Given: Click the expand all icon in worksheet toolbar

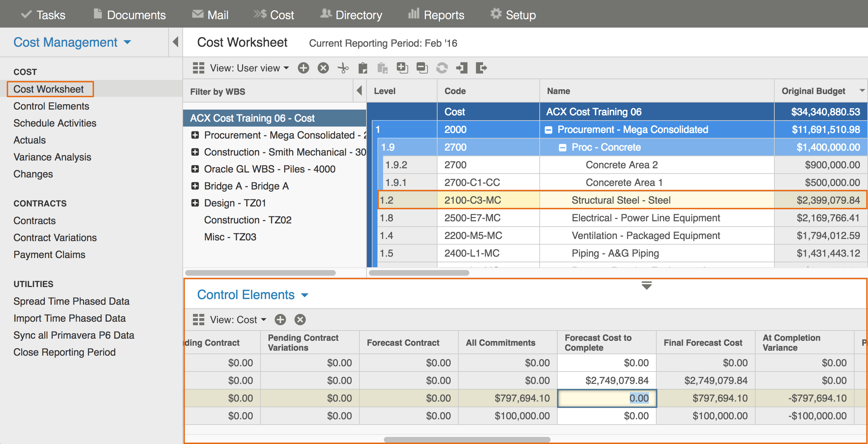Looking at the screenshot, I should click(x=402, y=68).
